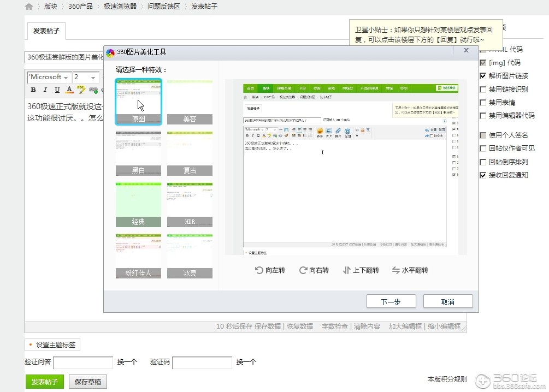Click green 发表帖子 submit button
The height and width of the screenshot is (392, 549).
click(x=45, y=382)
